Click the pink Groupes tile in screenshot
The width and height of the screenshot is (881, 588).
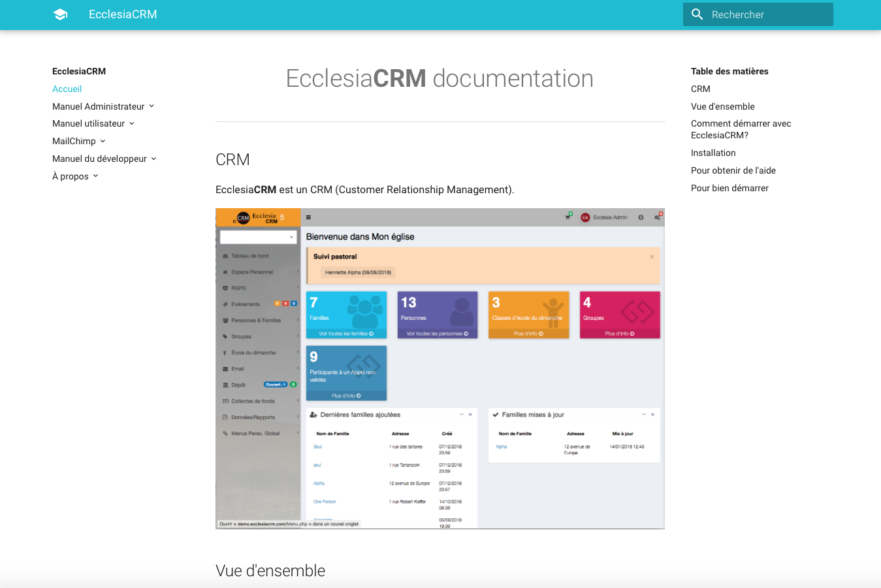coord(620,315)
